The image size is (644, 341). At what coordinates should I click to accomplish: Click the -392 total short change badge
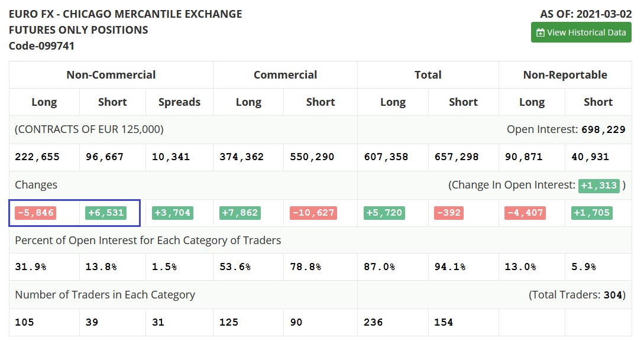pos(448,213)
